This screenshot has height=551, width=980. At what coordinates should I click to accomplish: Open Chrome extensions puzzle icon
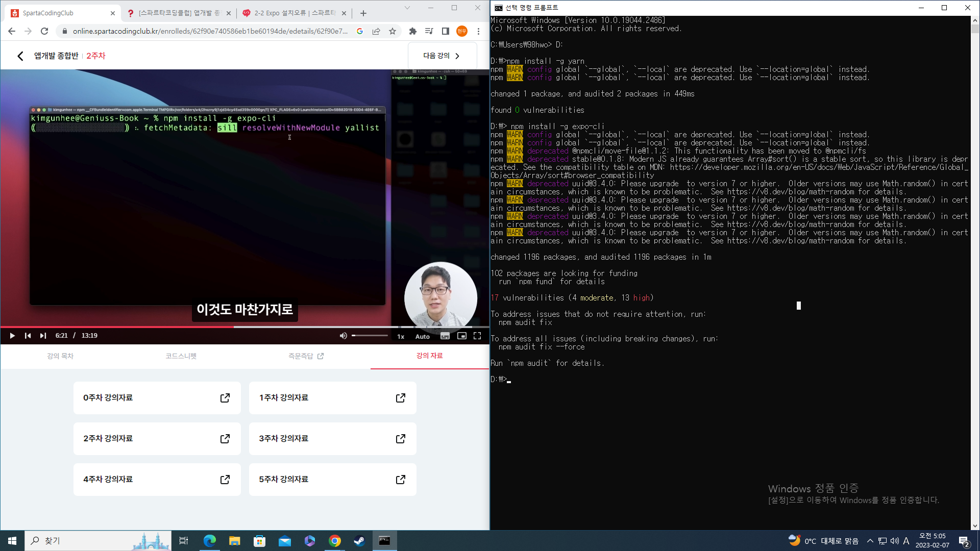413,31
